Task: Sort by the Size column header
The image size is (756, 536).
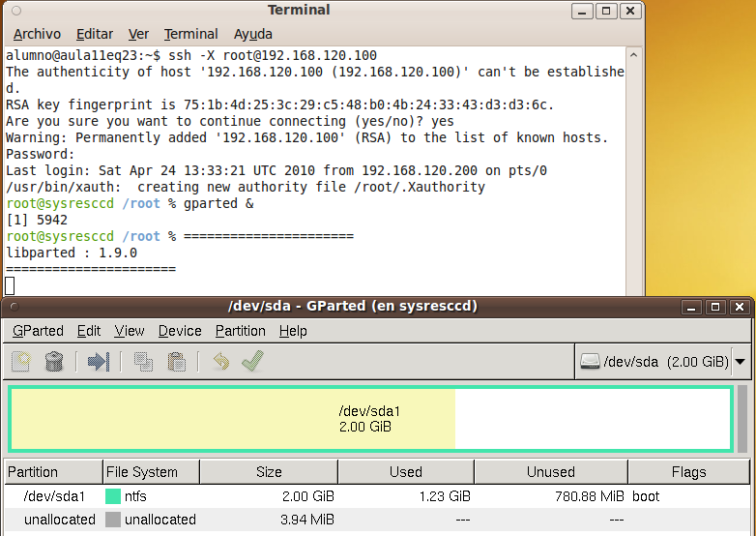Action: [x=269, y=472]
